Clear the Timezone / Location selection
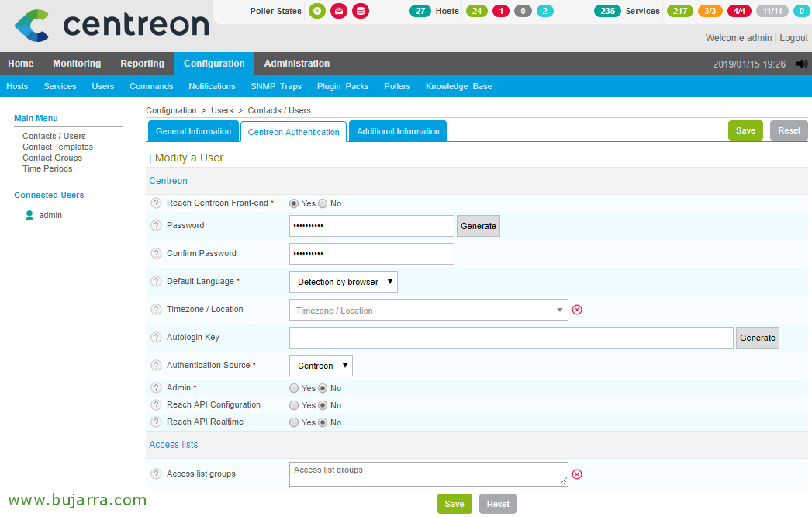 coord(577,310)
